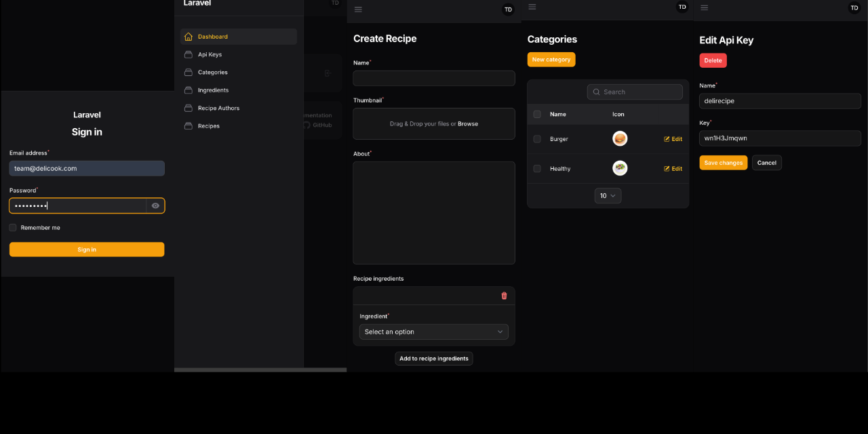Image resolution: width=868 pixels, height=434 pixels.
Task: Click the Dashboard home icon in sidebar
Action: (189, 37)
